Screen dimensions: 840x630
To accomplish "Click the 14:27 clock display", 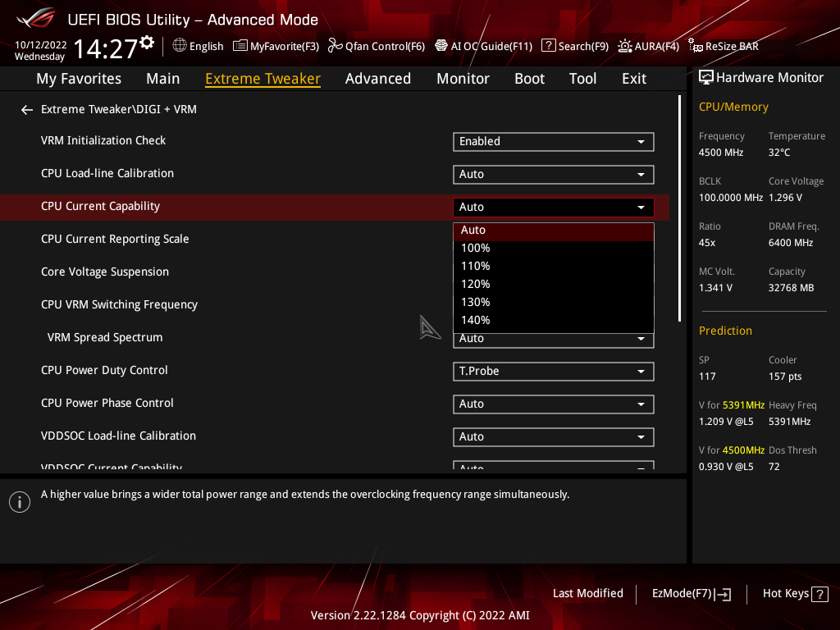I will pos(106,48).
